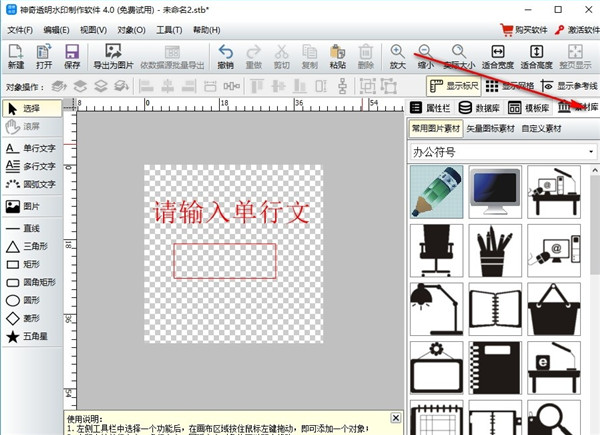This screenshot has height=435, width=600.
Task: Close the 使用说明 instructions panel
Action: (396, 418)
